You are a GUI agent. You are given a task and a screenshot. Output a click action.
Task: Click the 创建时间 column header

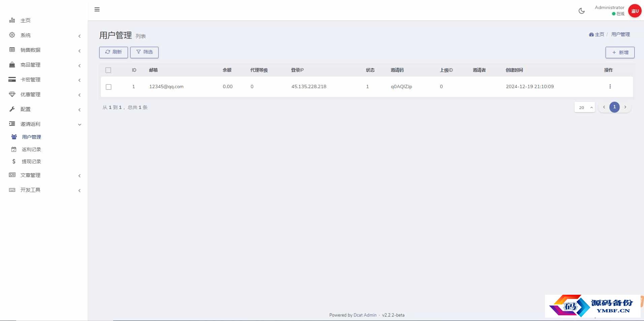514,70
